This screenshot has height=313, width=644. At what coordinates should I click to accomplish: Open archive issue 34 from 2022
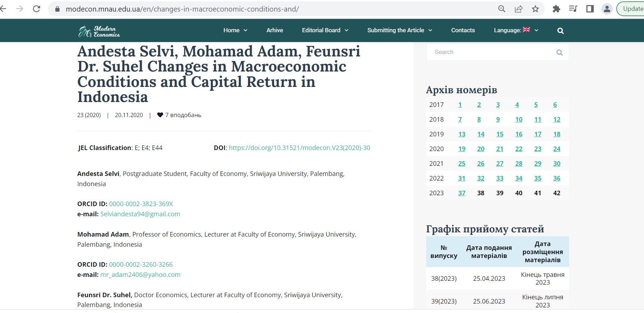tap(519, 178)
